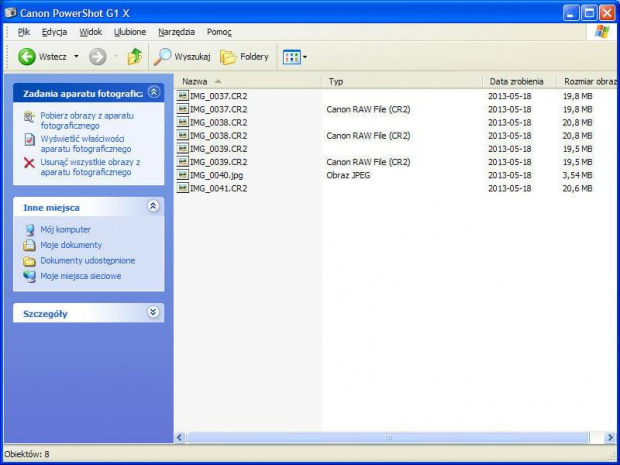The image size is (620, 465).
Task: Select the IMG_0040.jpg file name
Action: click(216, 175)
